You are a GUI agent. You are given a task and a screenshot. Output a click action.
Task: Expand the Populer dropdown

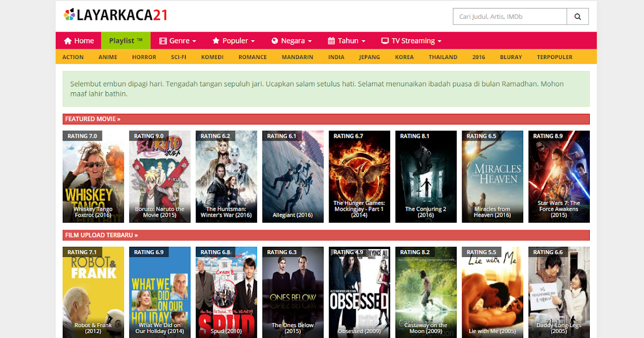click(x=234, y=40)
